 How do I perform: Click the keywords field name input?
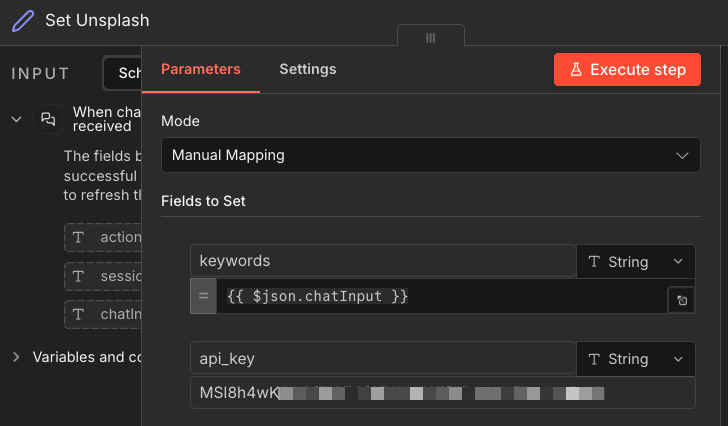[x=382, y=262]
